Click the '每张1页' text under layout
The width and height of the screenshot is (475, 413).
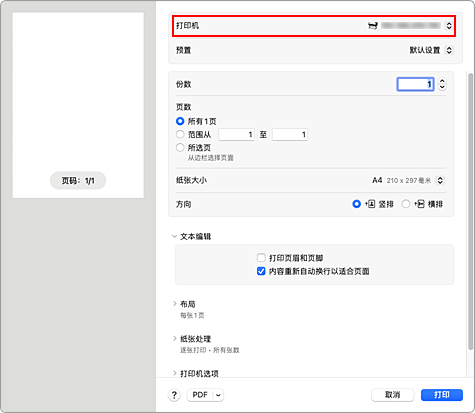(192, 315)
